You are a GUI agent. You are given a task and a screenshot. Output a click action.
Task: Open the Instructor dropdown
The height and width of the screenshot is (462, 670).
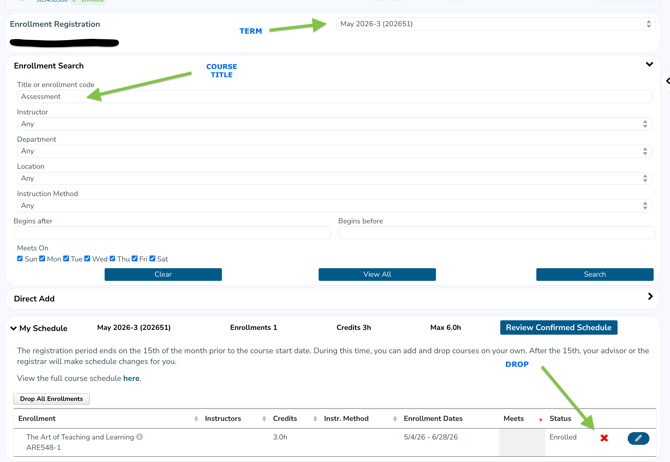pos(334,124)
